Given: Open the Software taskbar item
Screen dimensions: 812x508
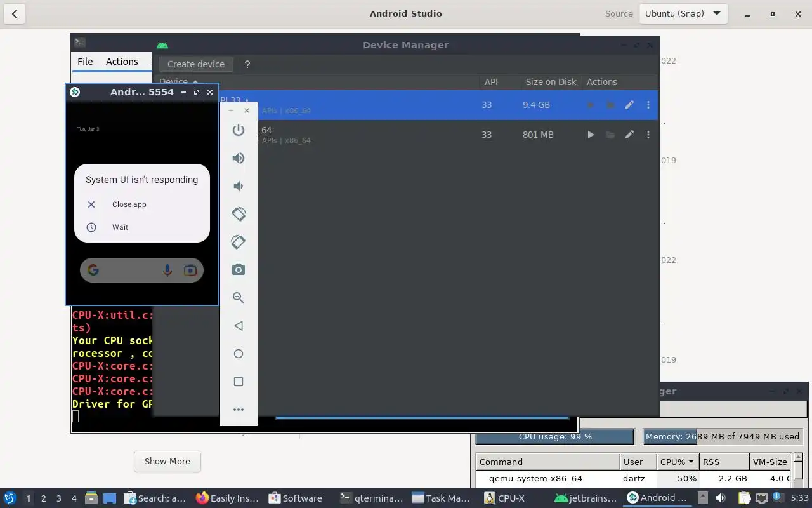Looking at the screenshot, I should pos(296,498).
